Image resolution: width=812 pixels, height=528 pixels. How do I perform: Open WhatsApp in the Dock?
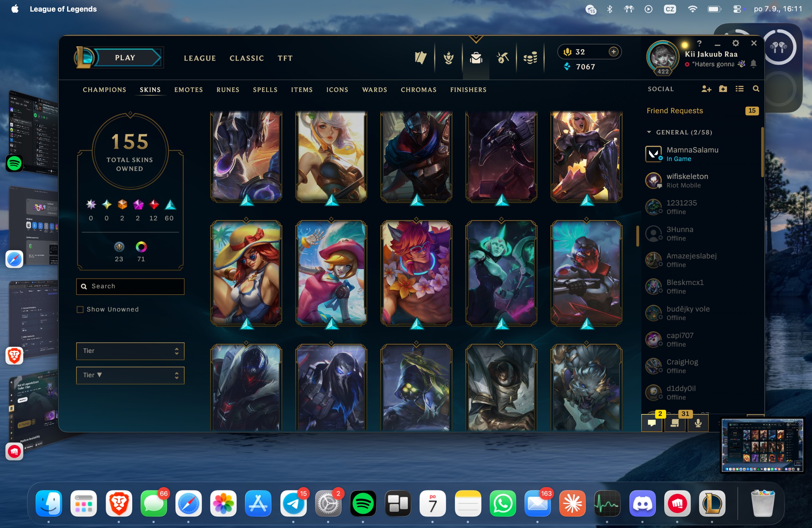click(x=502, y=504)
